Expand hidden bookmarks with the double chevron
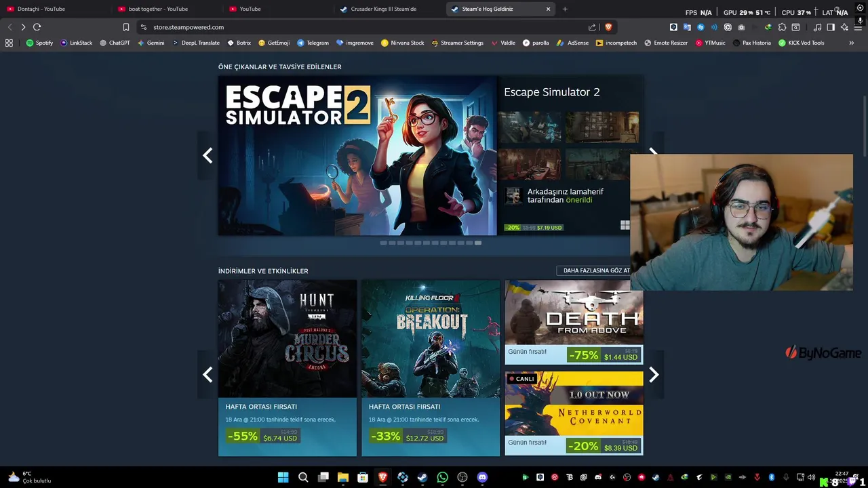This screenshot has width=868, height=488. [852, 43]
